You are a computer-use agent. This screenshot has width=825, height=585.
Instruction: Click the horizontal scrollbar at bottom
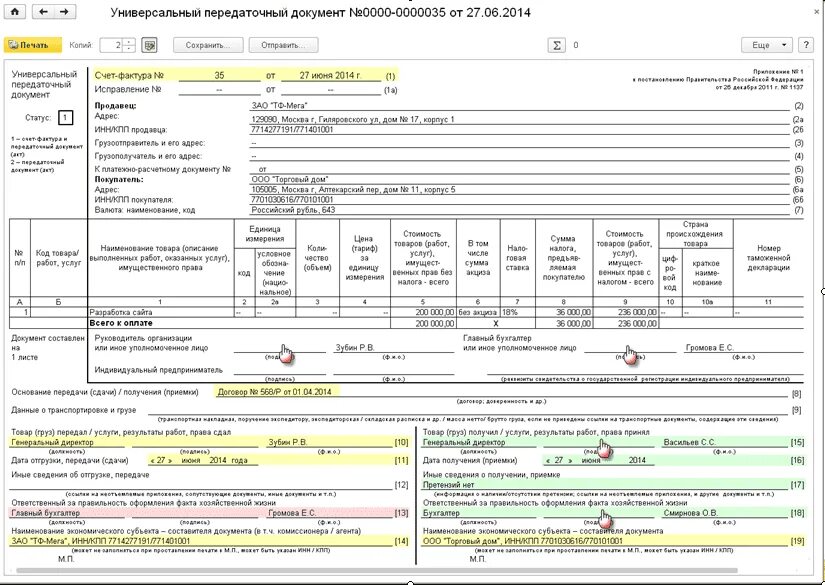pos(376,570)
